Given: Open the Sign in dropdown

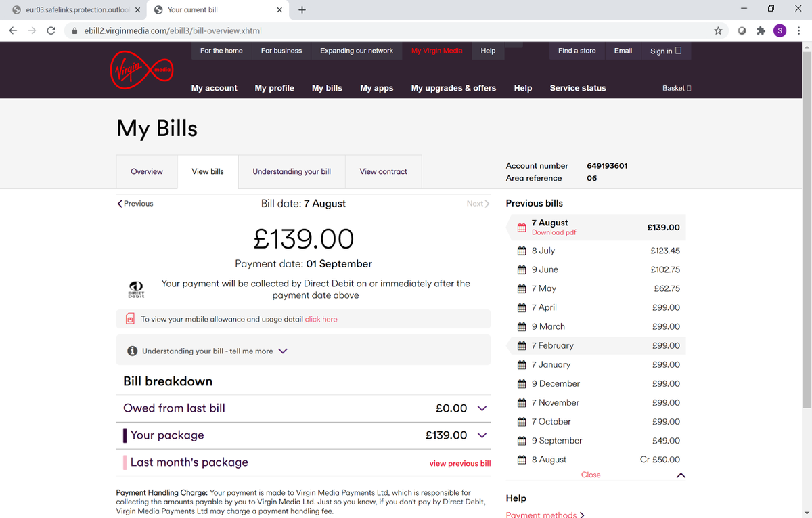Looking at the screenshot, I should coord(666,51).
